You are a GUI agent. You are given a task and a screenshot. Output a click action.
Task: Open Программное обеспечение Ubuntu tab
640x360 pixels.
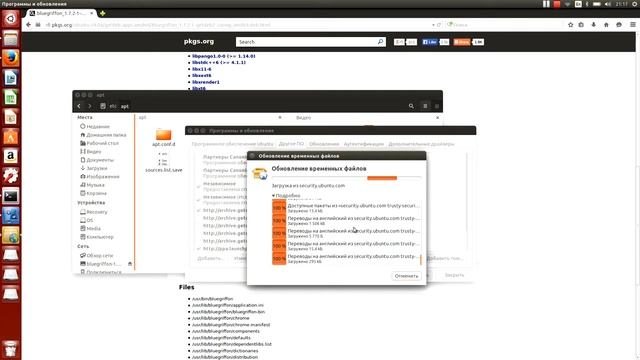232,144
